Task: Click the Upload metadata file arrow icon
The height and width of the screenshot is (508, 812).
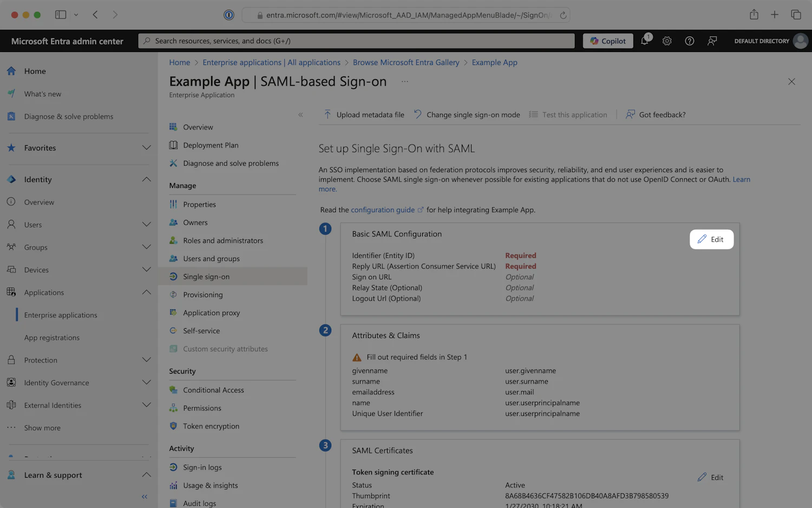Action: [x=328, y=114]
